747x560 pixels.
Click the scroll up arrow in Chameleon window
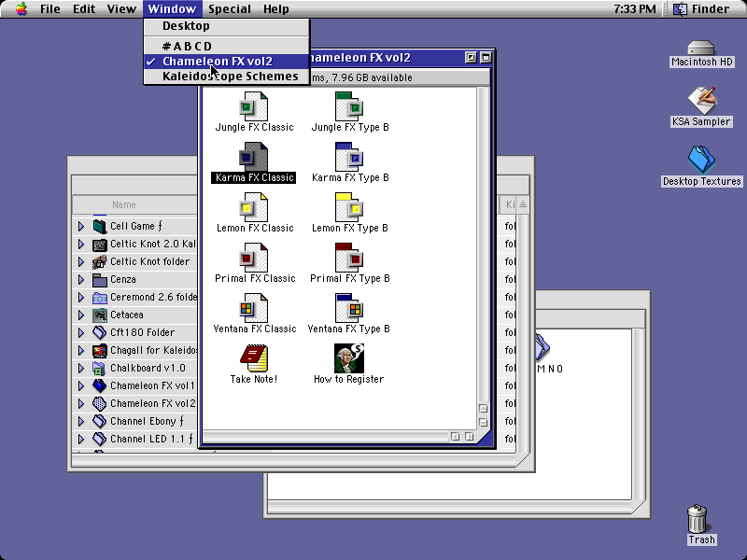click(x=483, y=409)
